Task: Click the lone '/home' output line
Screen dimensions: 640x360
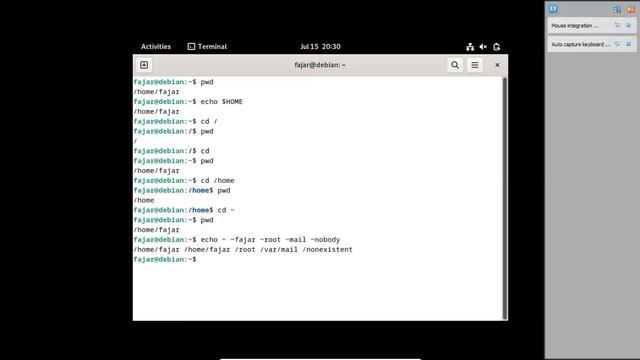Action: 144,200
